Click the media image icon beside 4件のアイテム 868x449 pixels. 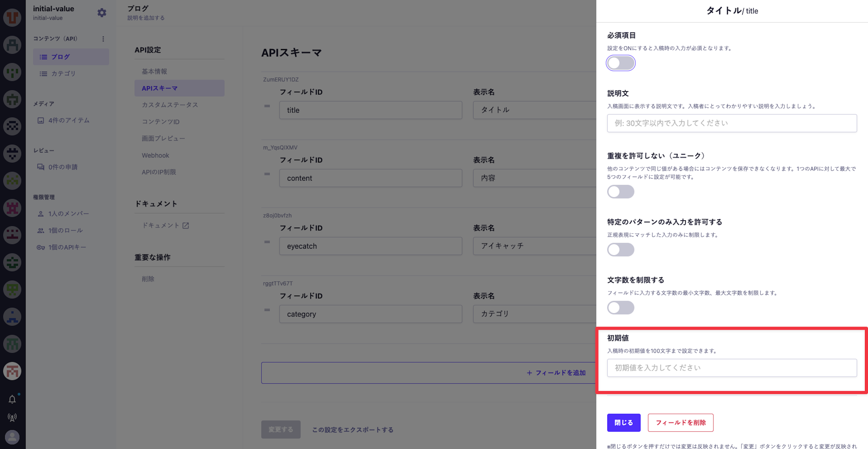41,120
